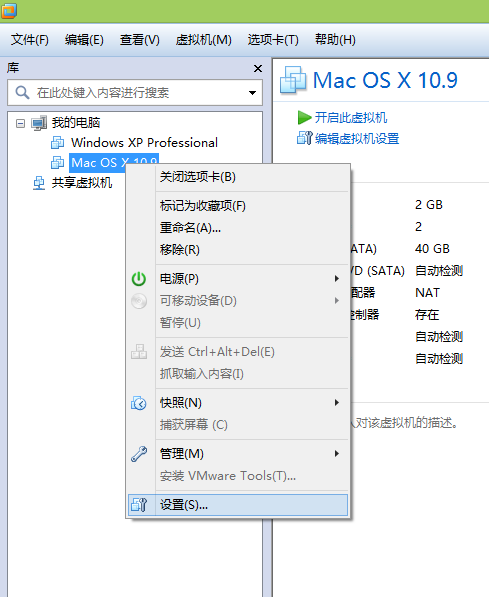The image size is (489, 597).
Task: Click the wrench icon beside 管理(M)
Action: point(139,454)
